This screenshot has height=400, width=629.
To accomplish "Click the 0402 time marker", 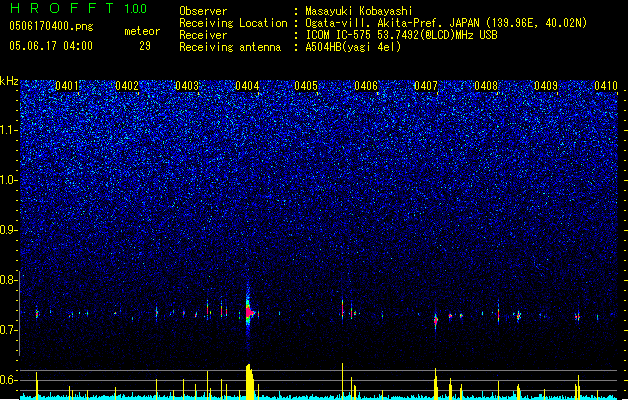I will click(x=127, y=86).
